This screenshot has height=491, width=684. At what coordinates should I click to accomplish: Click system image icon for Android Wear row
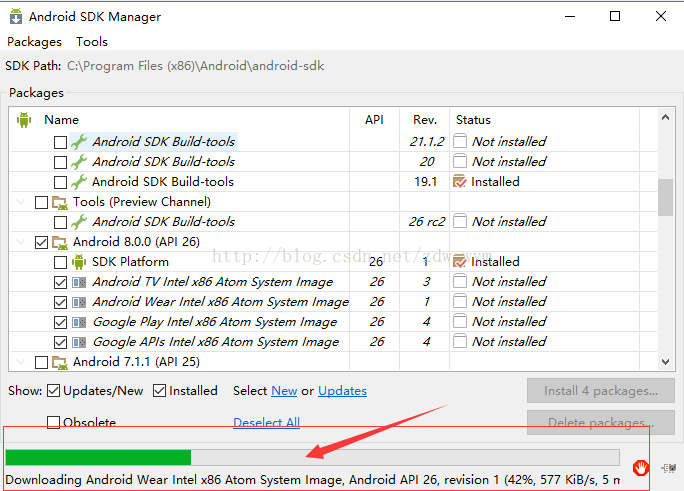[79, 302]
